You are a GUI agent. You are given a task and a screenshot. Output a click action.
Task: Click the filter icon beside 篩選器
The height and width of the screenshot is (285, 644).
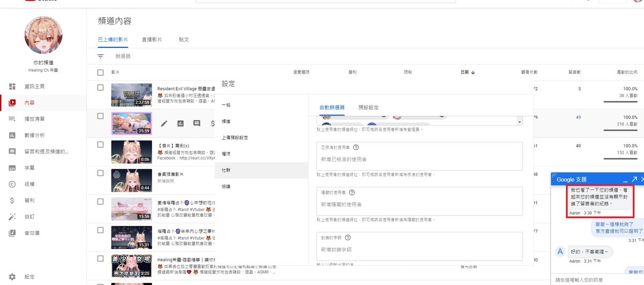[x=100, y=56]
